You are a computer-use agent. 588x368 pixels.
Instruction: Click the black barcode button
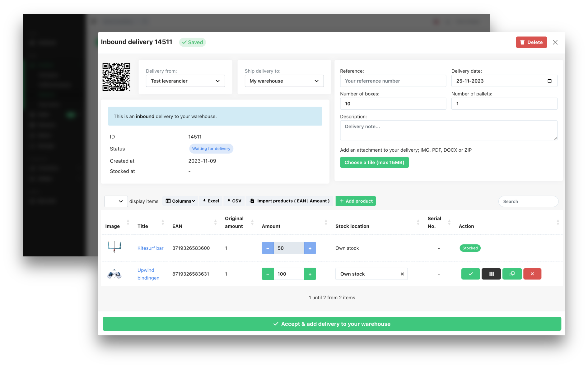click(491, 274)
